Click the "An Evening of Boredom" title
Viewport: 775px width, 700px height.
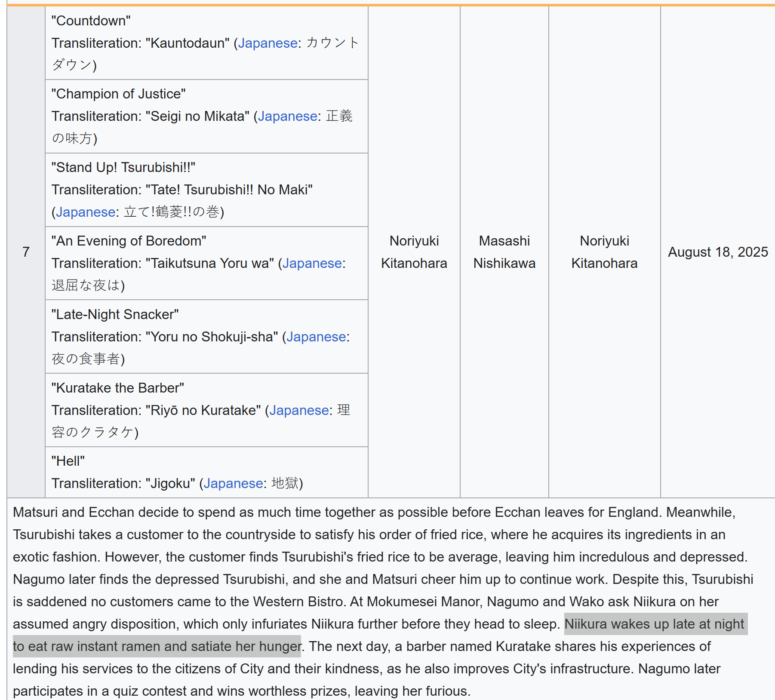pyautogui.click(x=129, y=241)
